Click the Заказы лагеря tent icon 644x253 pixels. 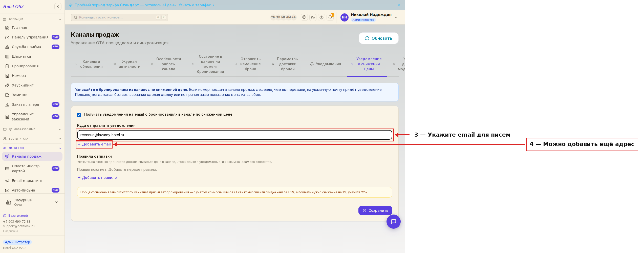(x=7, y=104)
